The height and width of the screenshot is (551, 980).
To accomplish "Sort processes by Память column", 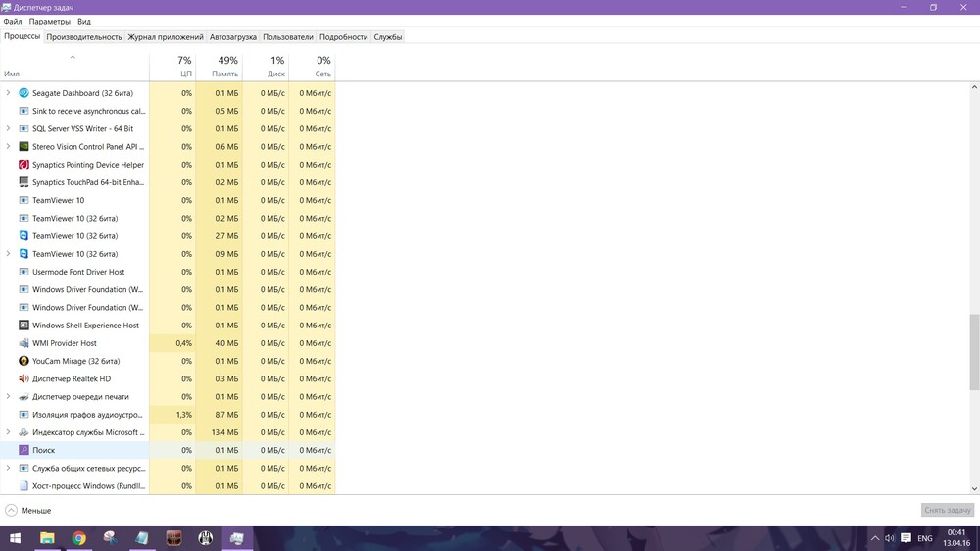I will [x=220, y=67].
